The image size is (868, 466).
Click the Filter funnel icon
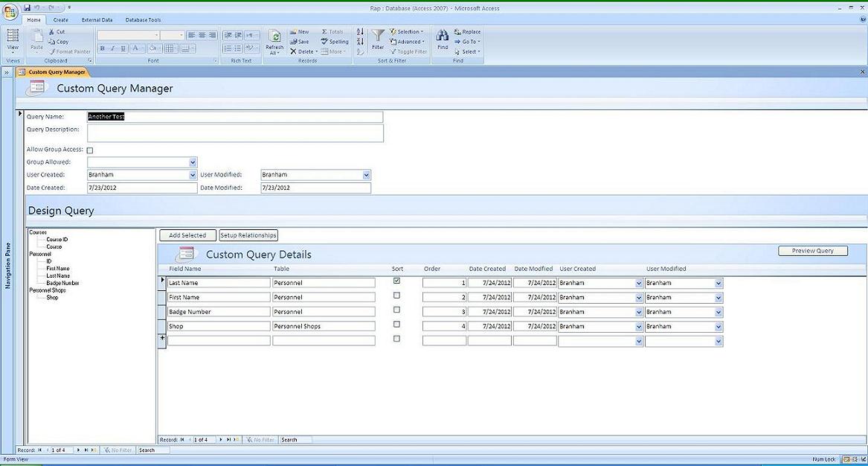point(378,36)
